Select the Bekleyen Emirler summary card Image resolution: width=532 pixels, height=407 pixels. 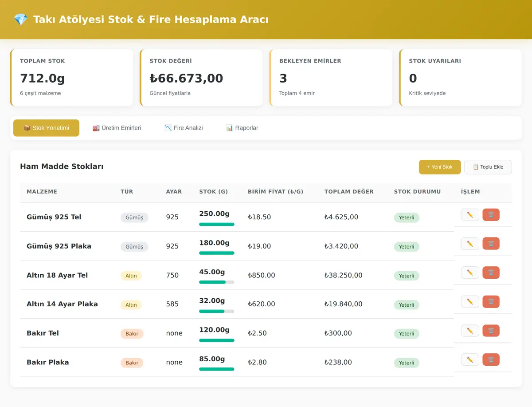tap(331, 78)
